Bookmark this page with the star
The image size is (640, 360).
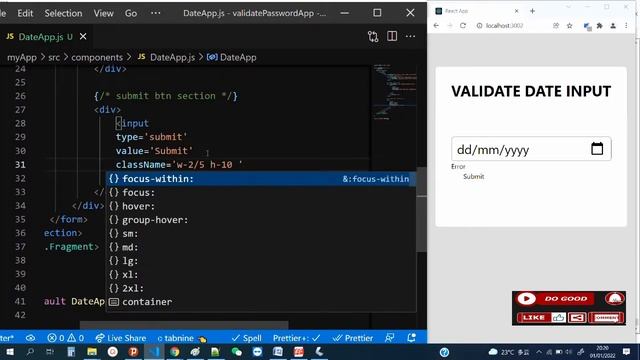[569, 25]
